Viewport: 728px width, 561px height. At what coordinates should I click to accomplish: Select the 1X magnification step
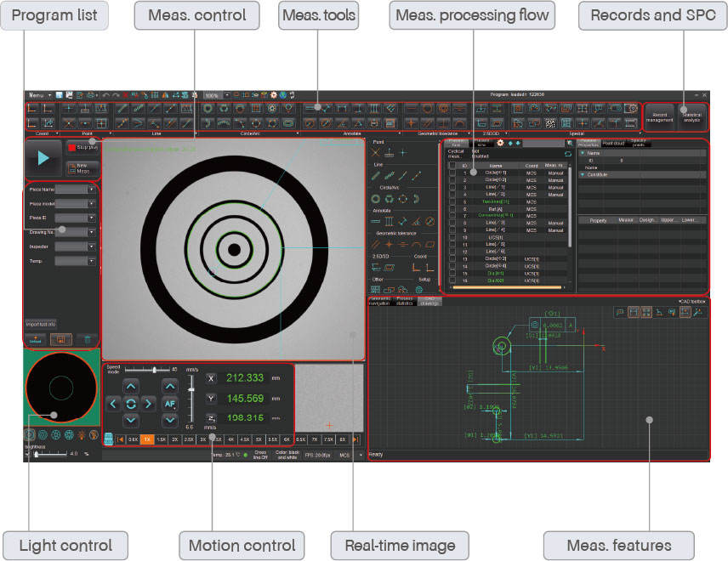point(147,439)
